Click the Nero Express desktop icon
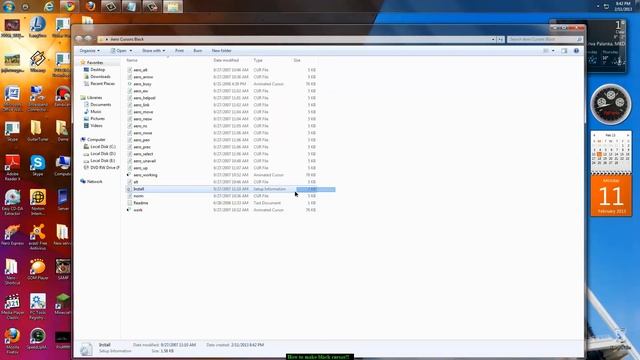The image size is (640, 360). tap(12, 235)
